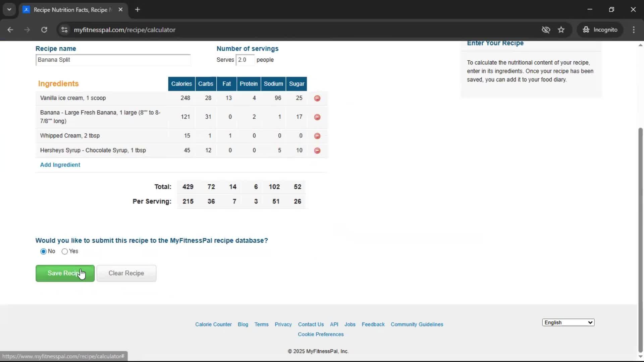Click the Add Ingredient link
Screen dimensions: 644x362
(x=60, y=165)
